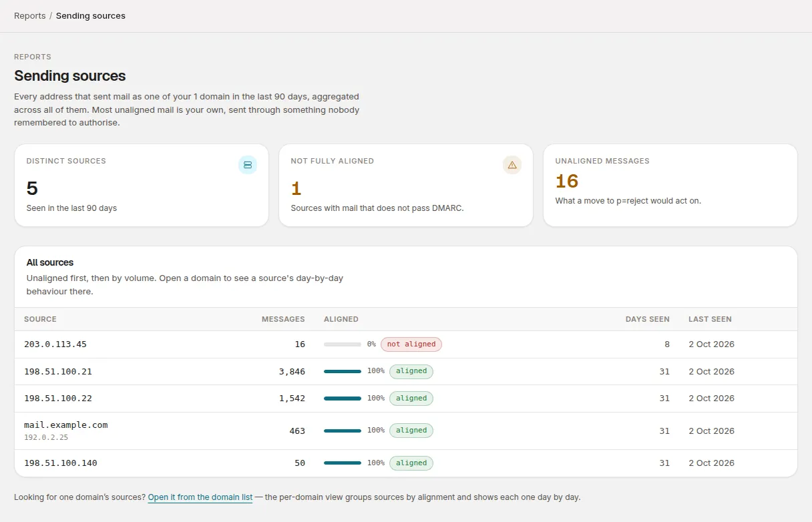
Task: Click last seen date for 203.0.113.45
Action: (711, 344)
